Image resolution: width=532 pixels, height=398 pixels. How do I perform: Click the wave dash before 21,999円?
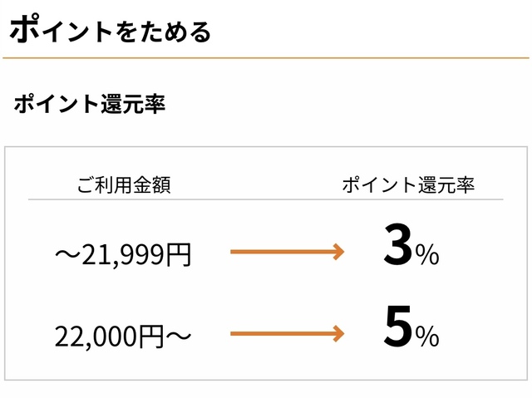point(66,254)
